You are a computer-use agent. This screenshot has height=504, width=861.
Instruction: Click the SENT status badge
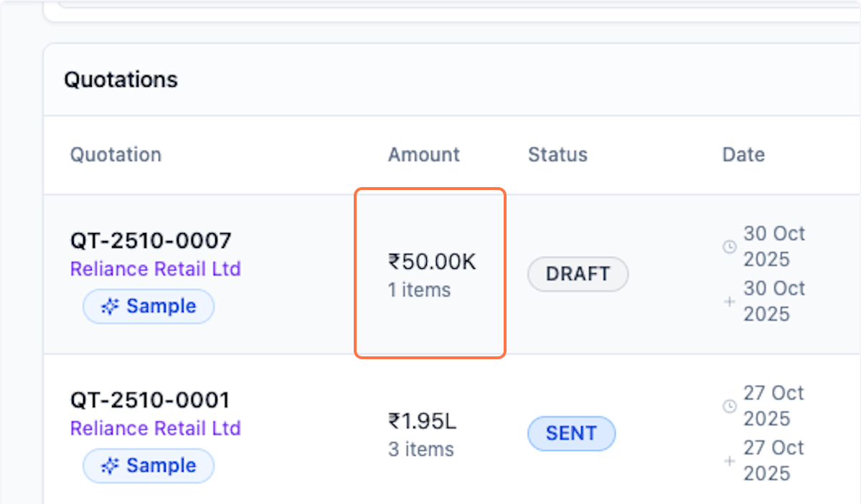571,433
